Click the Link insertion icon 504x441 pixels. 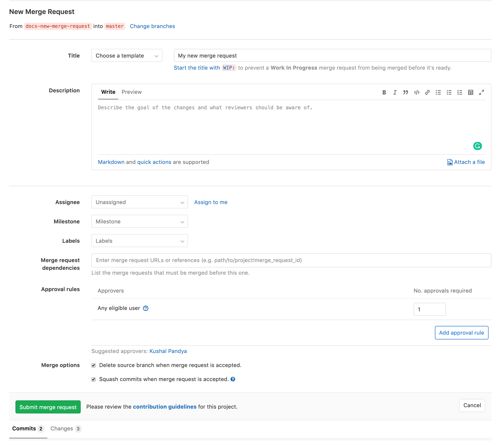click(x=427, y=92)
